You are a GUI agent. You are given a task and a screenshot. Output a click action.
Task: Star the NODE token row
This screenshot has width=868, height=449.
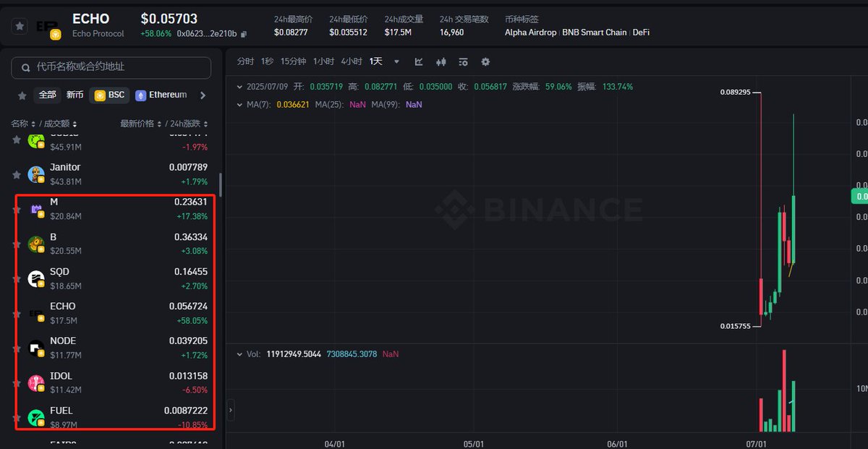coord(16,348)
